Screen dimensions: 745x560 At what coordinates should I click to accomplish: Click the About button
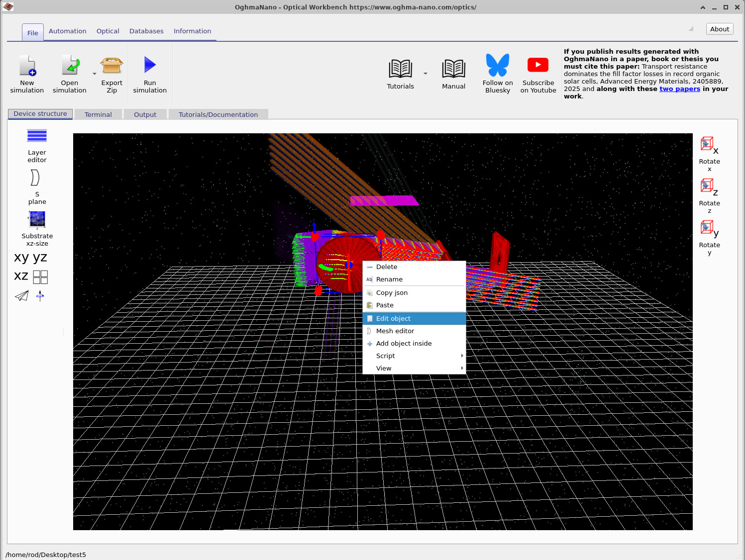(x=719, y=28)
